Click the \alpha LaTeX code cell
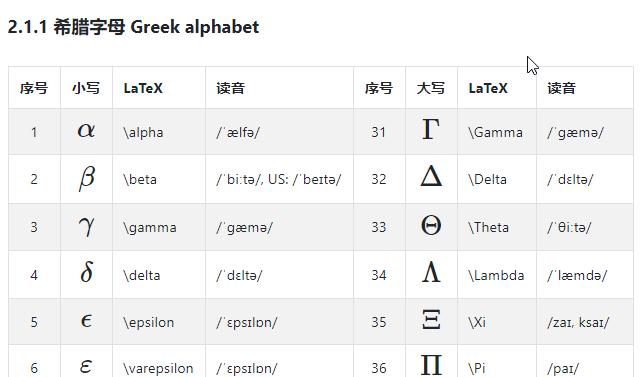Viewport: 641px width, 377px height. pyautogui.click(x=159, y=132)
